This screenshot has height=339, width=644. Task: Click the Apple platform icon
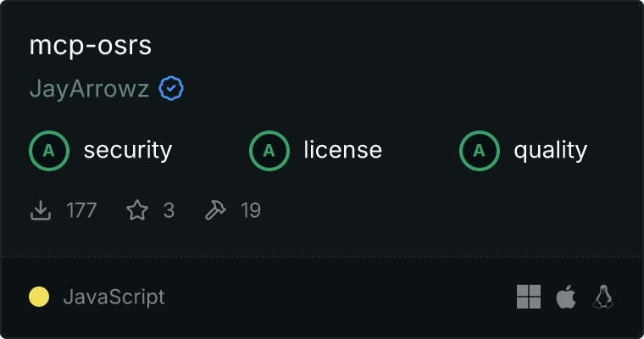coord(566,297)
